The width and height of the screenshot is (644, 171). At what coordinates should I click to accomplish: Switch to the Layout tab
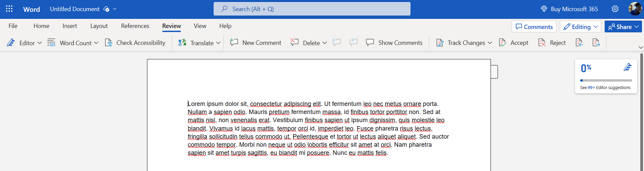pyautogui.click(x=99, y=26)
